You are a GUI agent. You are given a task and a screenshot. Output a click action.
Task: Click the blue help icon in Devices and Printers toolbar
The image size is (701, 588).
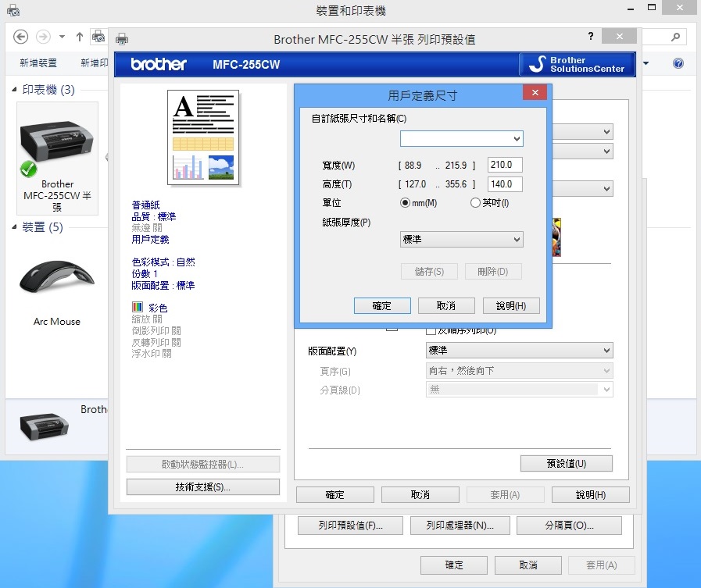pyautogui.click(x=678, y=63)
